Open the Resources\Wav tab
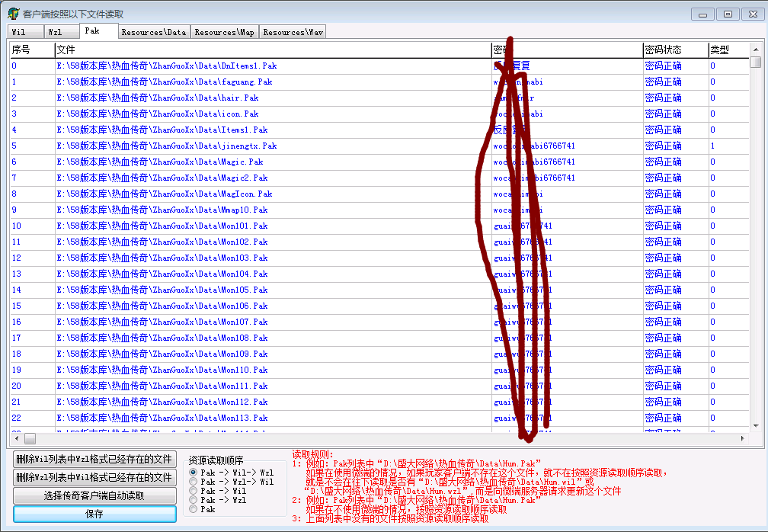768x532 pixels. pos(293,32)
